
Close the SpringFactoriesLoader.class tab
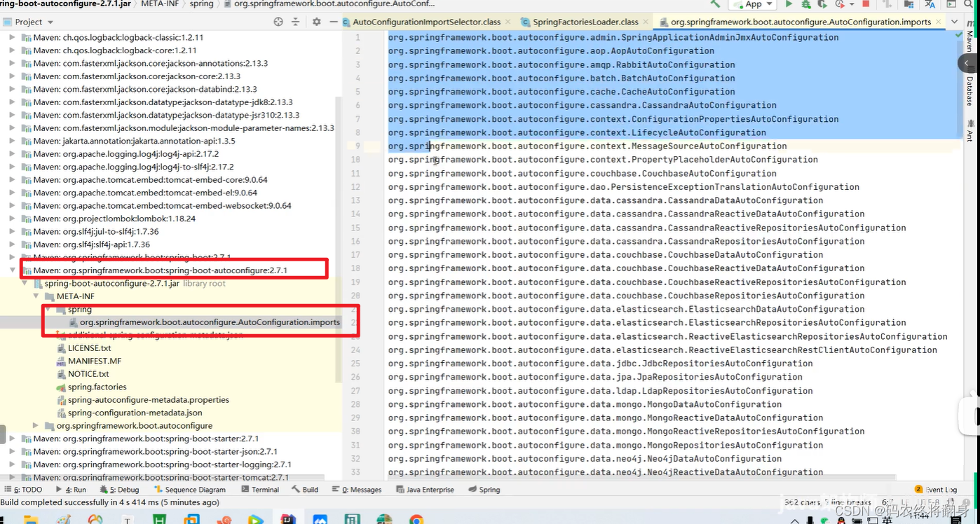pyautogui.click(x=645, y=22)
